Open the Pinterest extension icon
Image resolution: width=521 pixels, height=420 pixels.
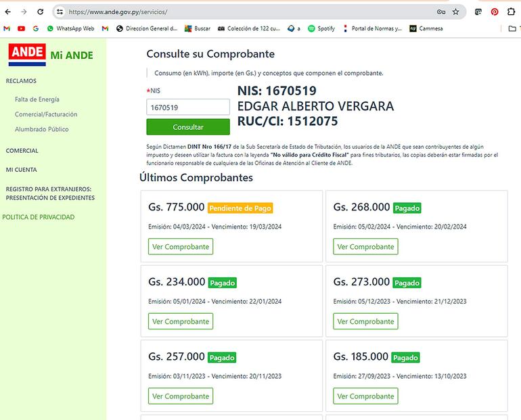(495, 12)
